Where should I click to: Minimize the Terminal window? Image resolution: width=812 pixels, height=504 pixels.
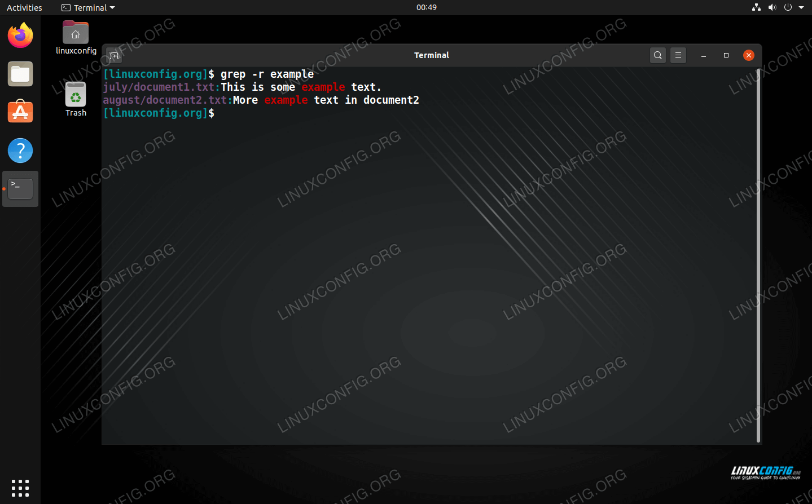pos(704,55)
